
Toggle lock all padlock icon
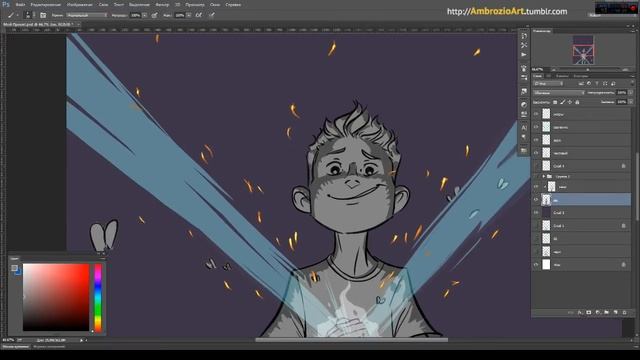click(577, 102)
